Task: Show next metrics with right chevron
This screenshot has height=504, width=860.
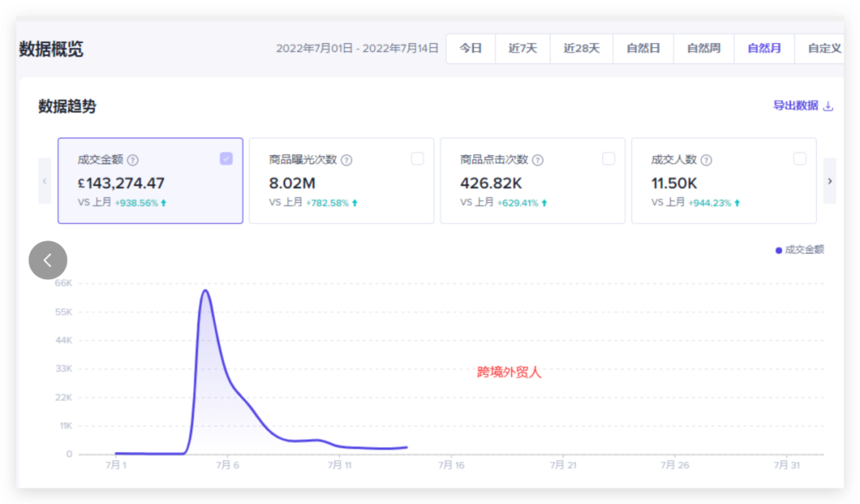Action: click(830, 181)
